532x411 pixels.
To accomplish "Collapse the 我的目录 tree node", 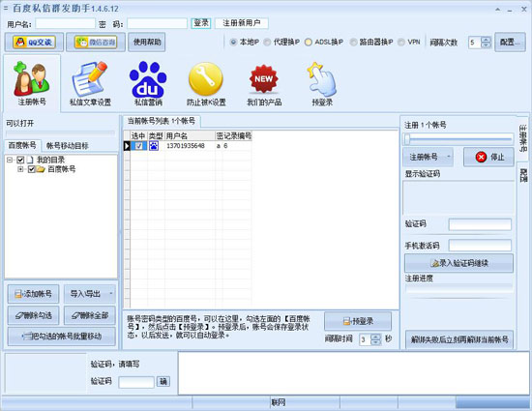I will coord(10,160).
